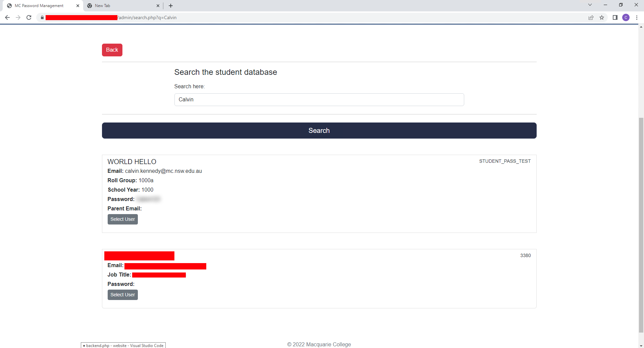Reload the page with the refresh icon
Screen dimensions: 644x348
[29, 17]
